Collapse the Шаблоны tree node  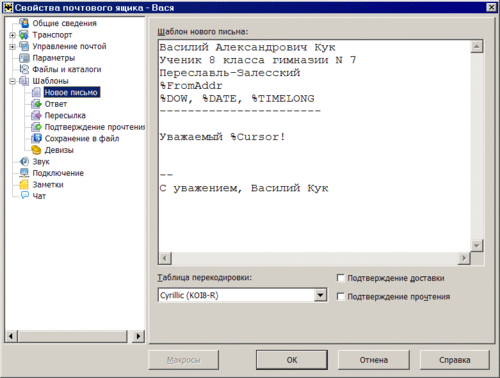(12, 81)
